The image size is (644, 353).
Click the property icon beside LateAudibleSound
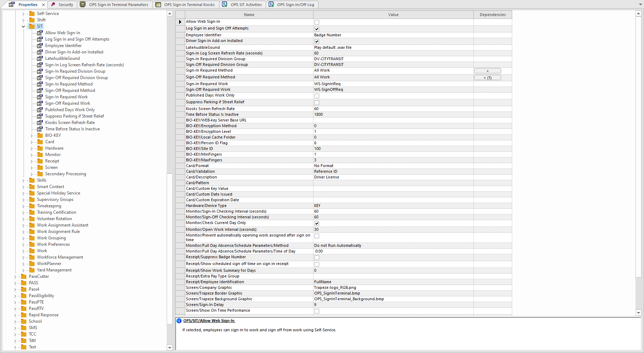[40, 58]
